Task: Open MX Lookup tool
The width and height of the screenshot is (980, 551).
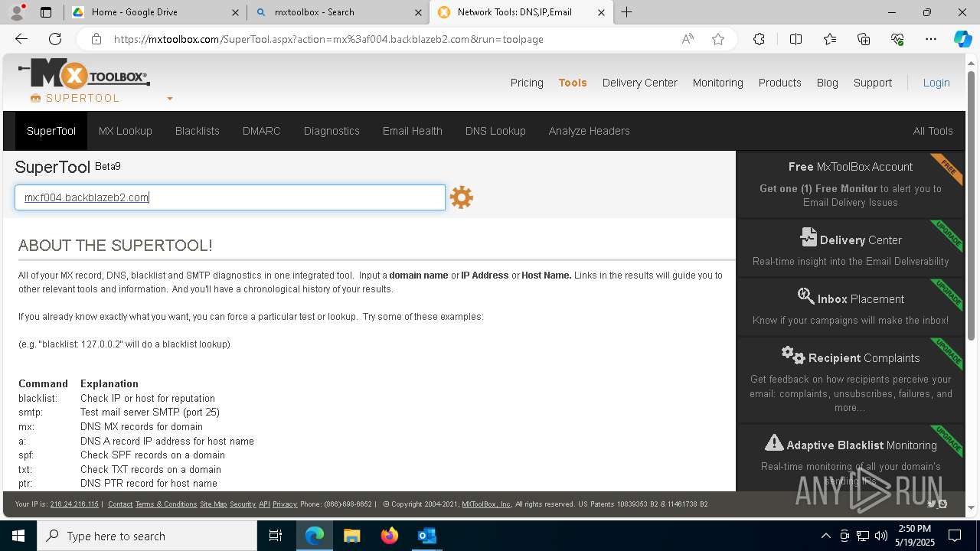Action: 126,131
